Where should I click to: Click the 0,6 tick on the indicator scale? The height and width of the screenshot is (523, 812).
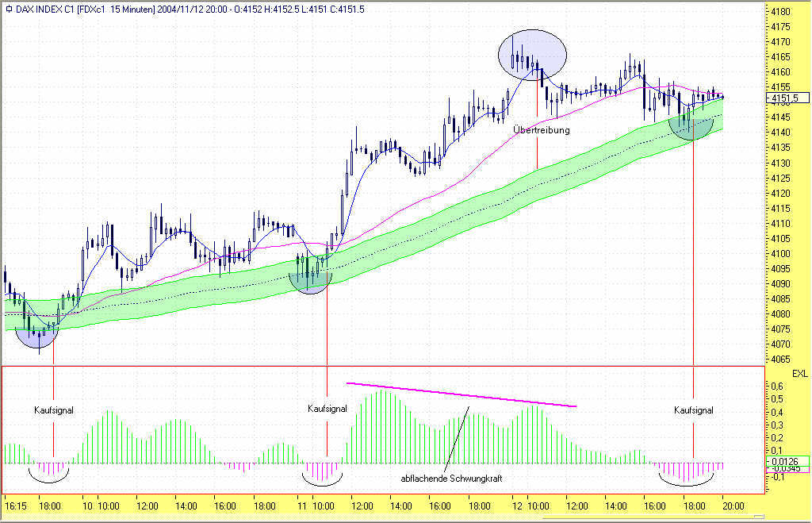point(777,386)
